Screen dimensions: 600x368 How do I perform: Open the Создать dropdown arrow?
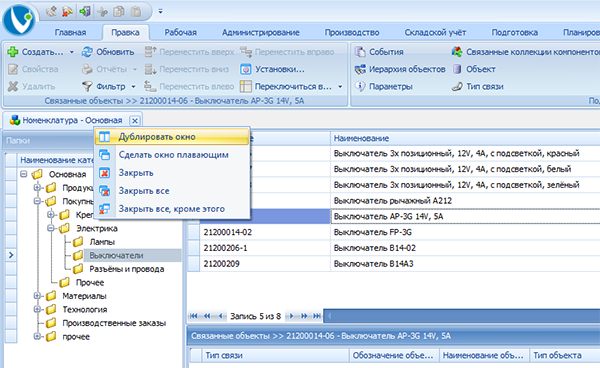point(72,52)
